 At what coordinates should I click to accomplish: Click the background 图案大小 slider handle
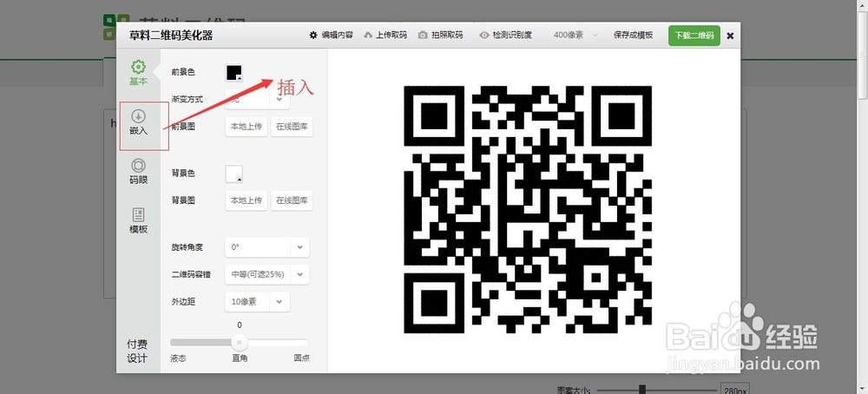pos(642,390)
